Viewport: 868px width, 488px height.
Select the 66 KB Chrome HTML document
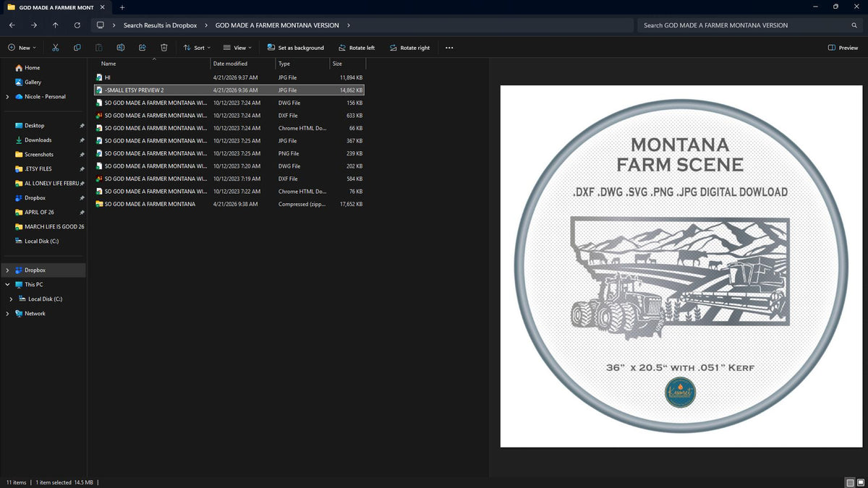[x=229, y=128]
